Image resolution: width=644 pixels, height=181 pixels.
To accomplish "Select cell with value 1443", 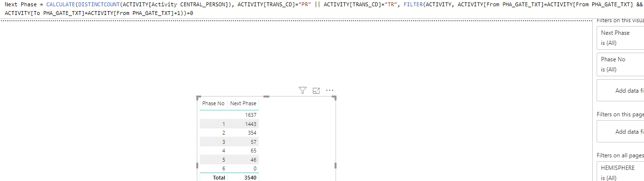I will (250, 124).
